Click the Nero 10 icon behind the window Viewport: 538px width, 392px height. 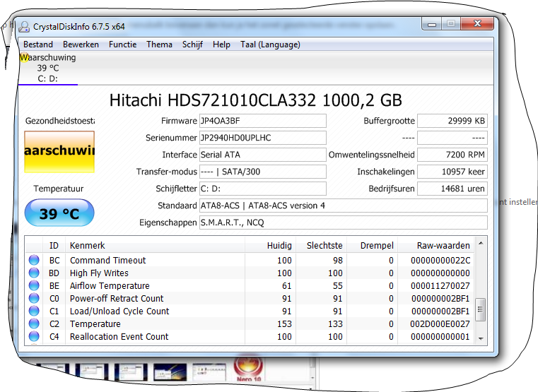[x=247, y=369]
